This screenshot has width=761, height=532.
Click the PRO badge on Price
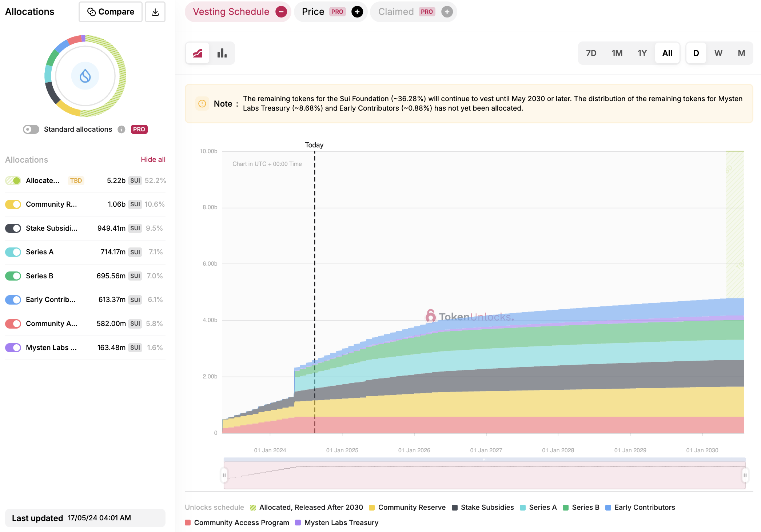(337, 12)
